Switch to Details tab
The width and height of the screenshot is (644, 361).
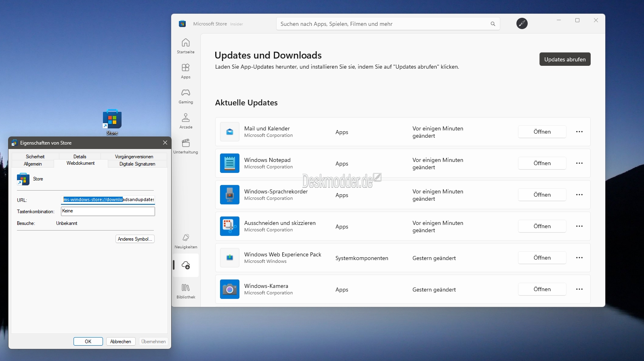[x=80, y=157]
